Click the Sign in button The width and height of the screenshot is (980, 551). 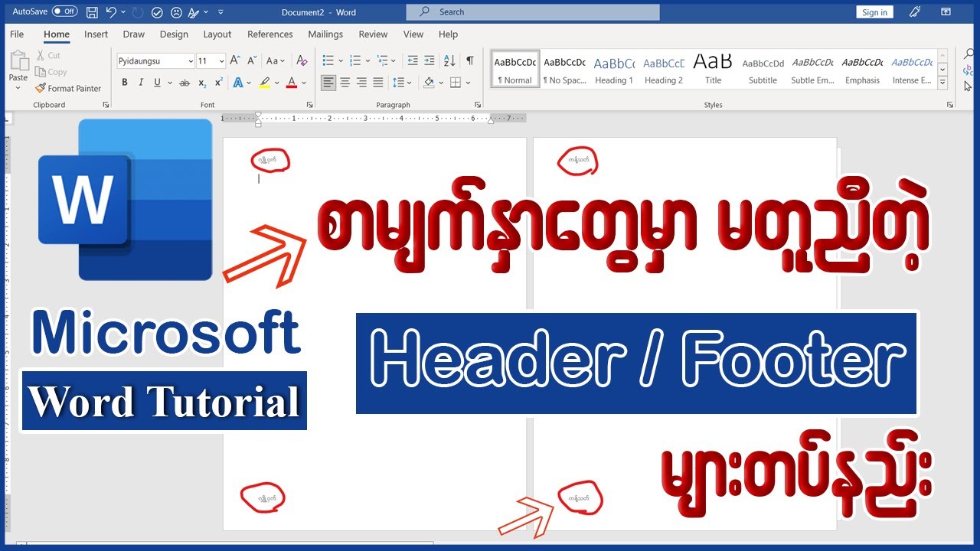874,12
